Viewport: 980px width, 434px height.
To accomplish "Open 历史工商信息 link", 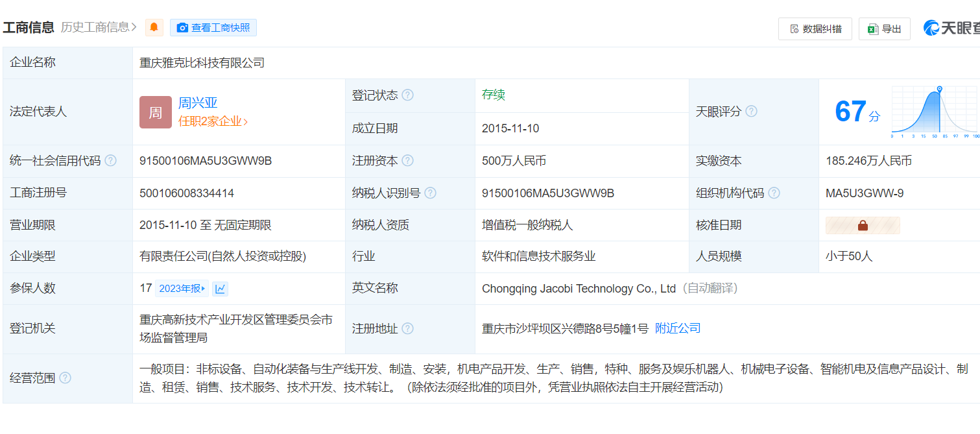I will point(99,27).
